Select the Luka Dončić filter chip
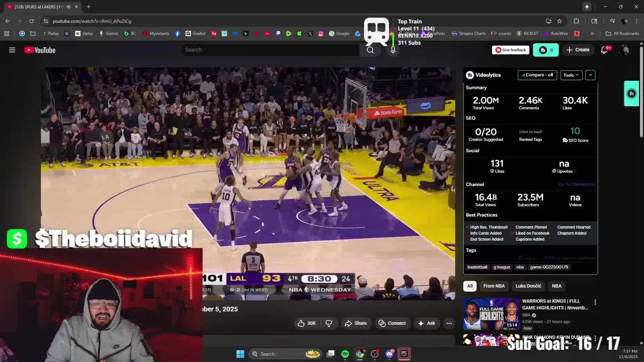 pyautogui.click(x=528, y=286)
